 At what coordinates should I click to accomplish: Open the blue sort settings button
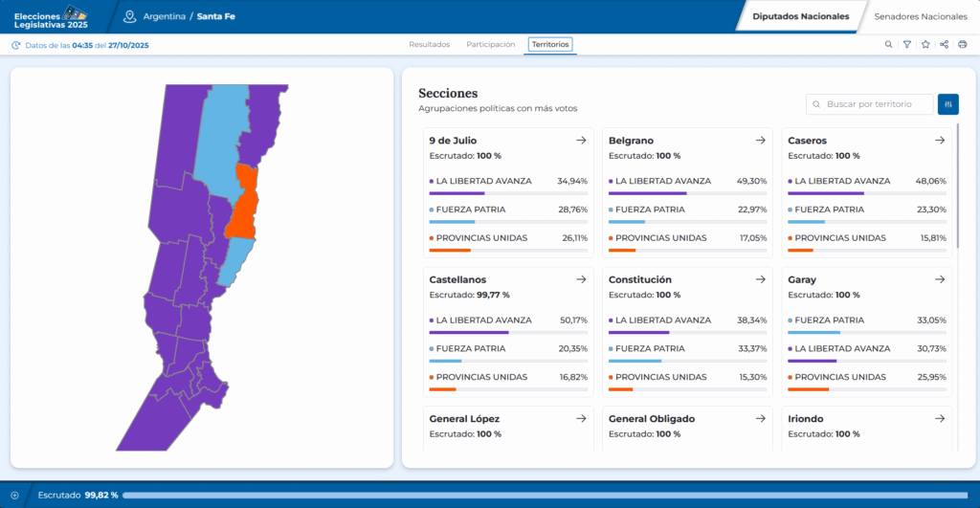pos(948,104)
